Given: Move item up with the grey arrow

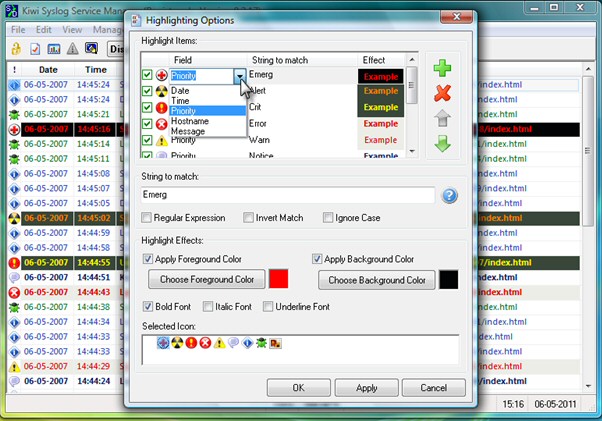Looking at the screenshot, I should (x=442, y=118).
